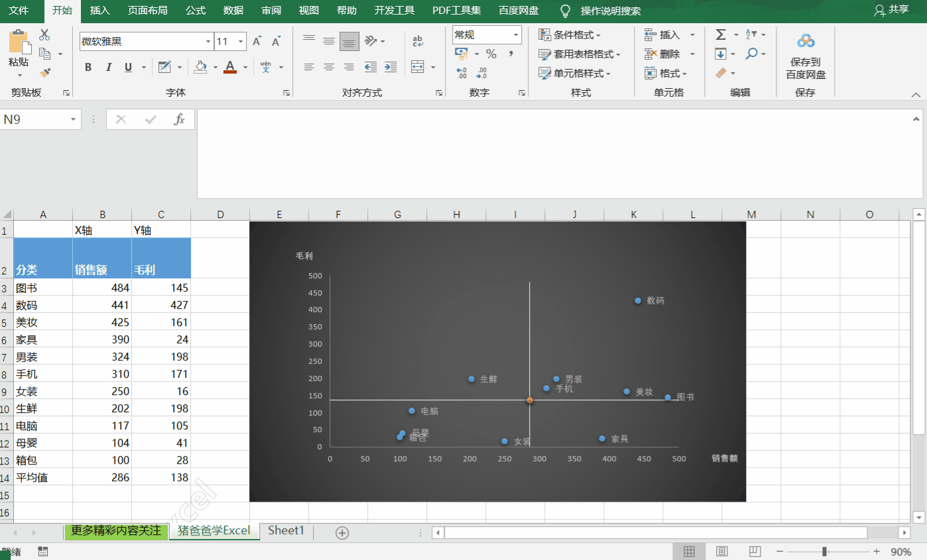Click the phonetic guide wén icon

(266, 67)
